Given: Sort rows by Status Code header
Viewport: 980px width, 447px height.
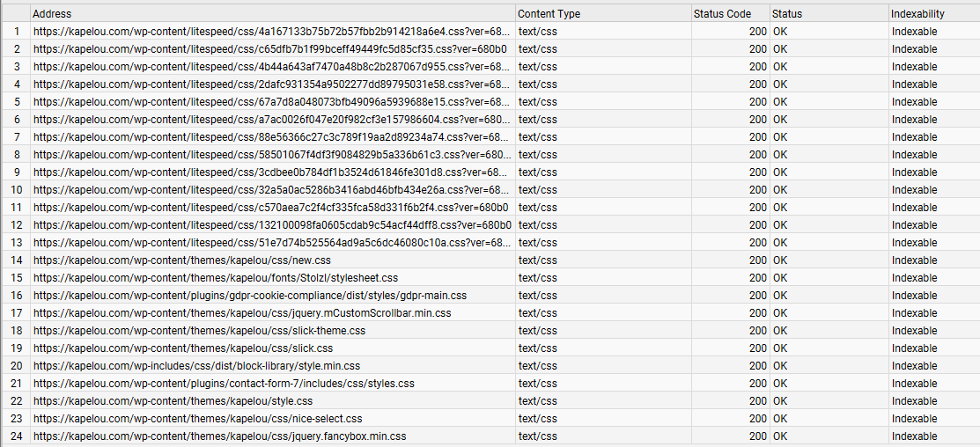Looking at the screenshot, I should tap(730, 14).
